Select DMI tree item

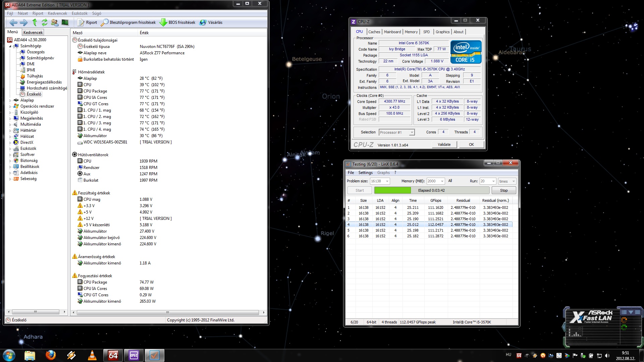(31, 64)
